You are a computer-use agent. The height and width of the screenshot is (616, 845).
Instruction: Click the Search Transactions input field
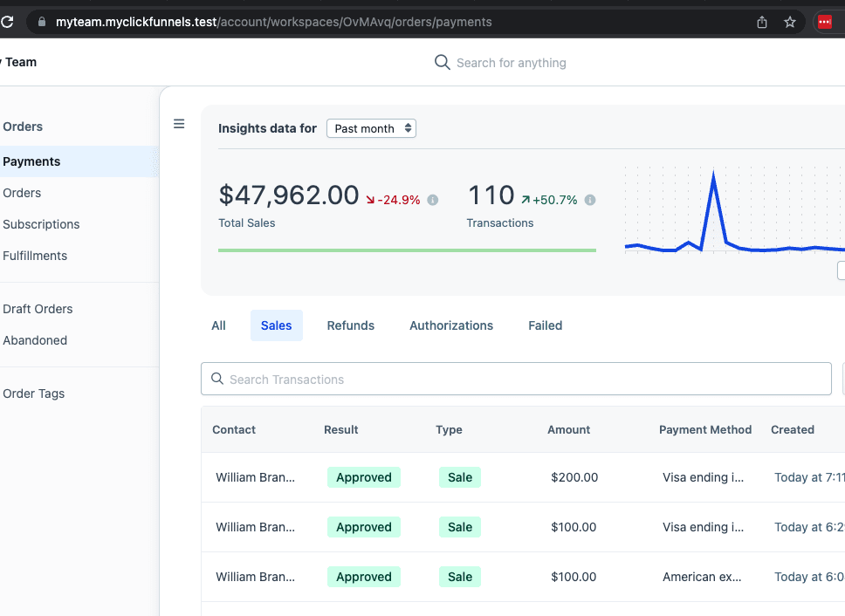click(x=516, y=379)
